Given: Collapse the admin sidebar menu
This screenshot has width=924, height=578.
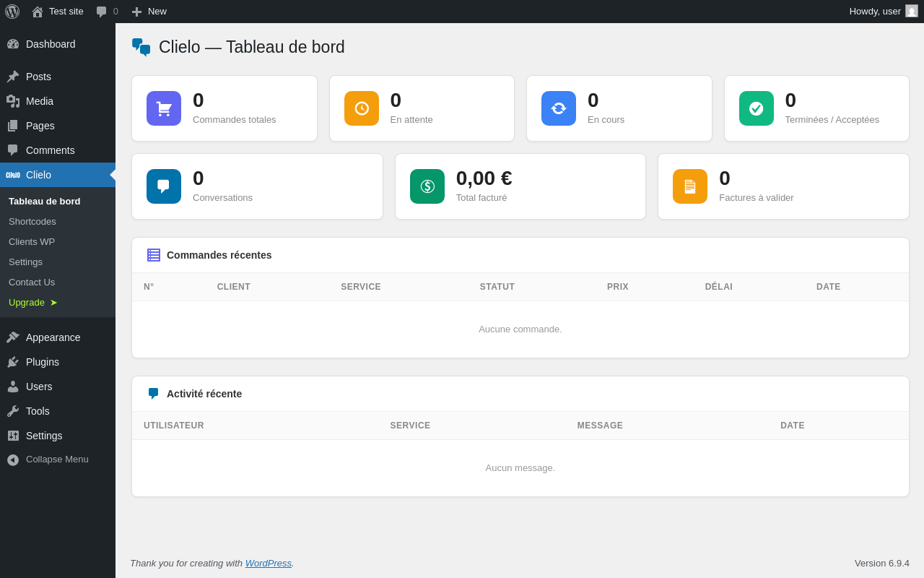Looking at the screenshot, I should tap(58, 460).
